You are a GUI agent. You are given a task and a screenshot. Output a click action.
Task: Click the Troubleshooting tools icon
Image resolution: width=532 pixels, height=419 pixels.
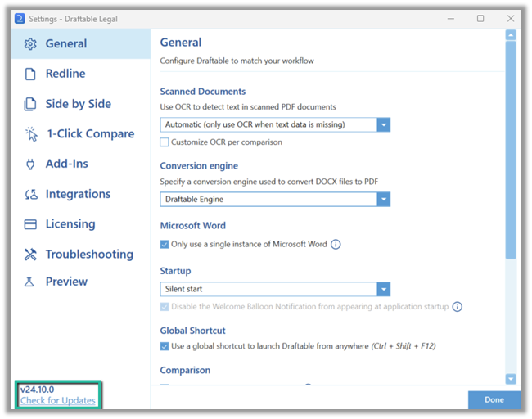point(30,255)
